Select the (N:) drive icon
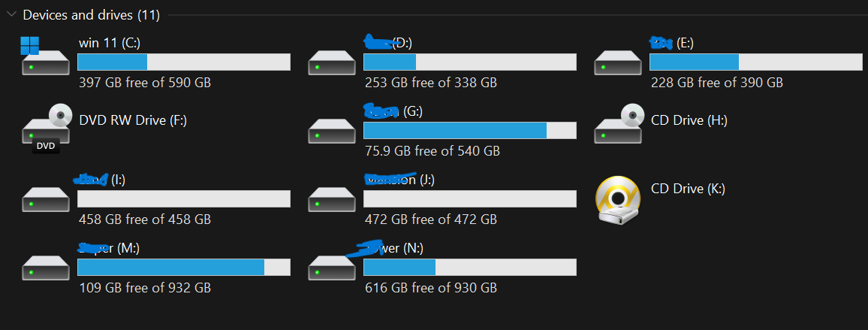 (331, 268)
